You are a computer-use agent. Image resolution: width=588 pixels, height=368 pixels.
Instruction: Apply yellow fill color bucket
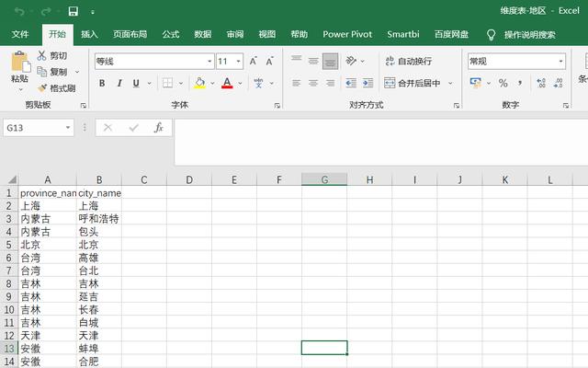pos(200,83)
